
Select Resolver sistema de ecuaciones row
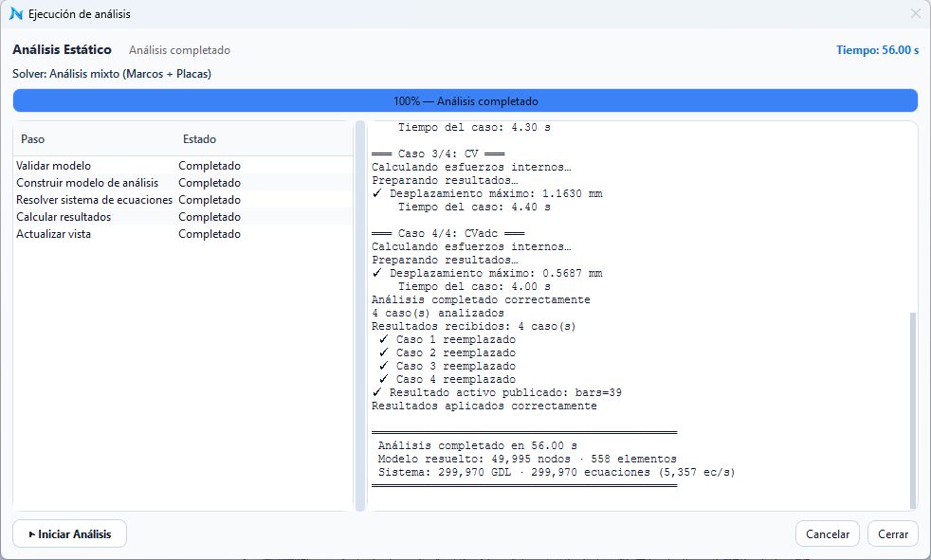(183, 200)
